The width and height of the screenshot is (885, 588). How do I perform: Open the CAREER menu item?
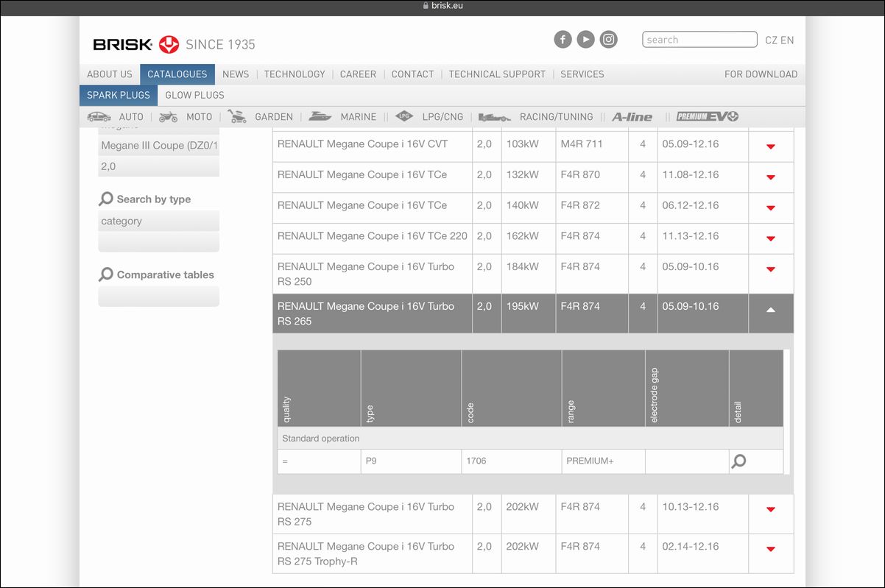(x=358, y=74)
